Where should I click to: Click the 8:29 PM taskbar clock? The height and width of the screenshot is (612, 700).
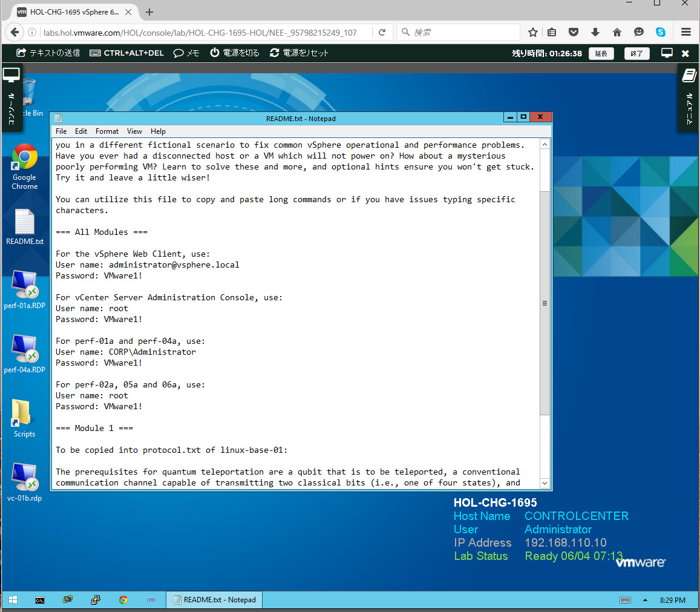pos(672,600)
